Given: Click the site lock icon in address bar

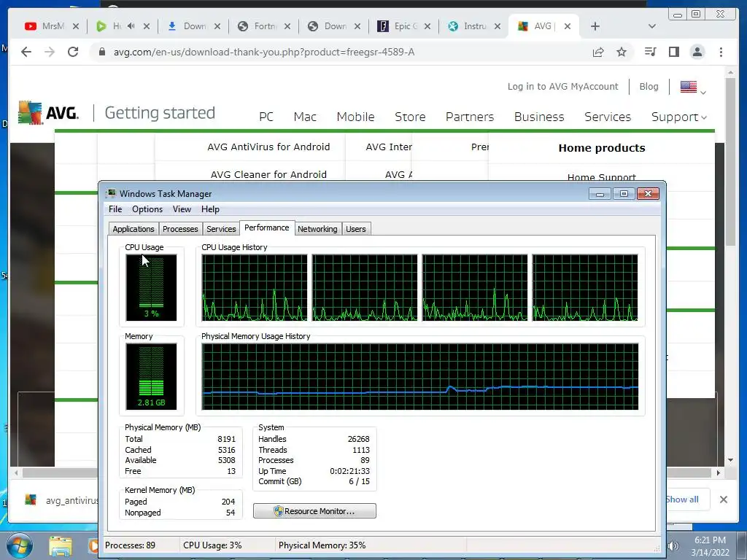Looking at the screenshot, I should click(101, 52).
